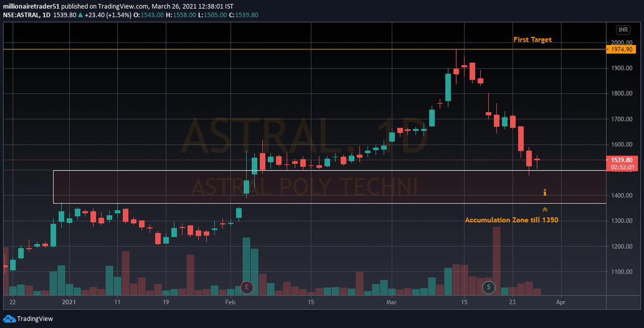Click the 1300.00 price axis label
The width and height of the screenshot is (644, 328).
(621, 221)
